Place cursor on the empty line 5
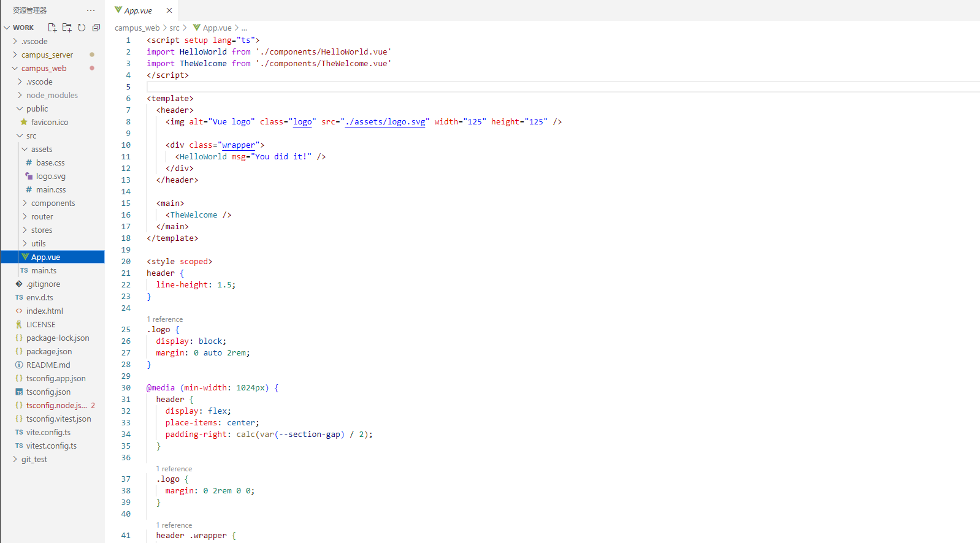The width and height of the screenshot is (980, 543). [563, 87]
